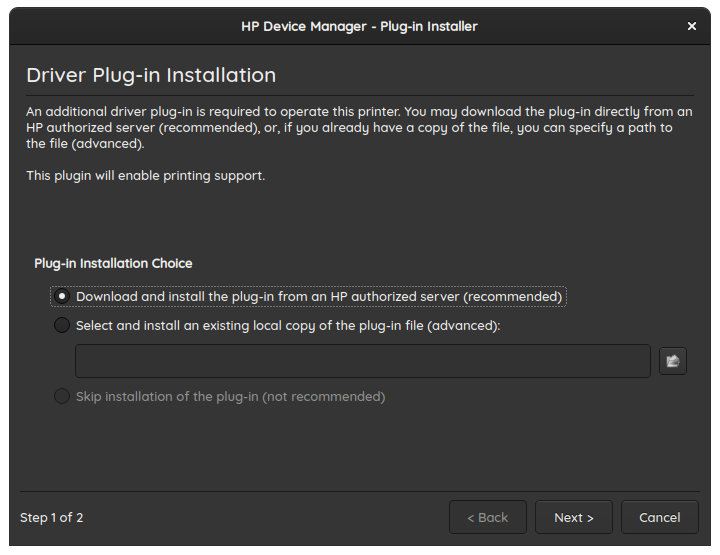Click the Step 1 of 2 indicator
The image size is (720, 555).
(52, 517)
